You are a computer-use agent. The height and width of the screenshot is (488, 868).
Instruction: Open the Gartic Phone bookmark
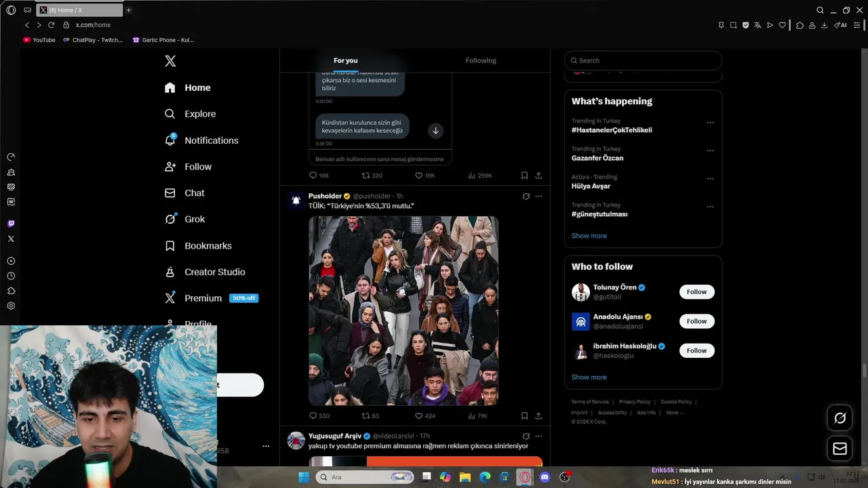[163, 40]
